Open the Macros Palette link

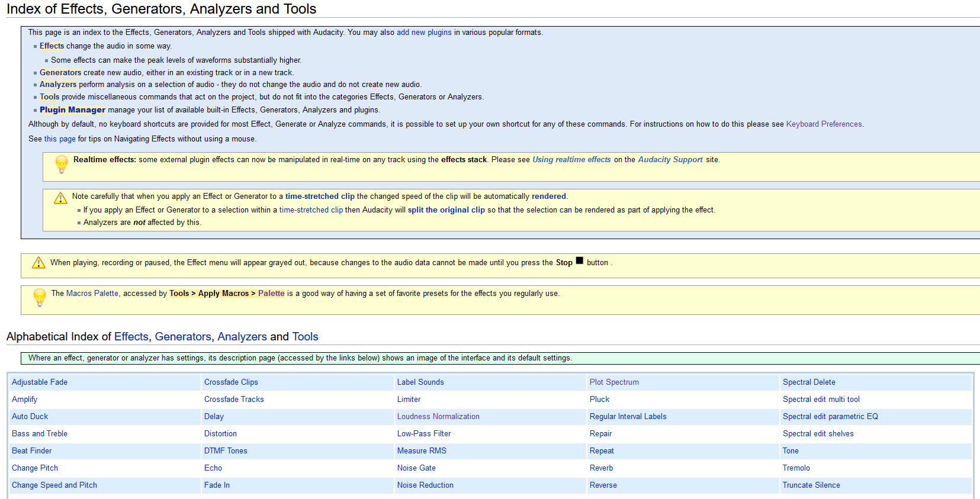92,294
